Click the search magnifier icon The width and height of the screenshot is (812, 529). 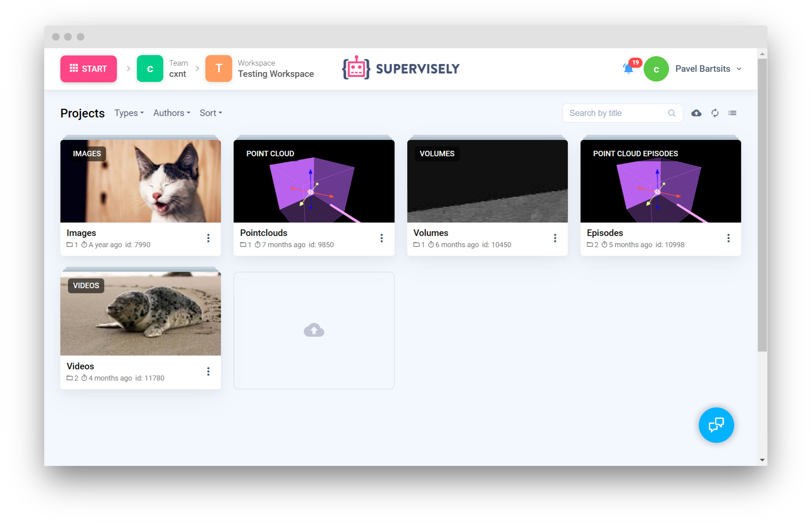click(672, 113)
